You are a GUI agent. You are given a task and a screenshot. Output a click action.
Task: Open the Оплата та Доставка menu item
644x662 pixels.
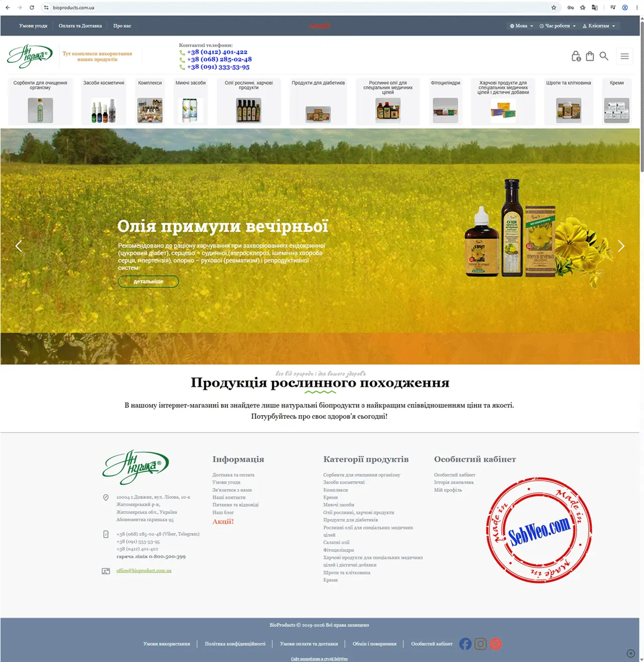(80, 26)
